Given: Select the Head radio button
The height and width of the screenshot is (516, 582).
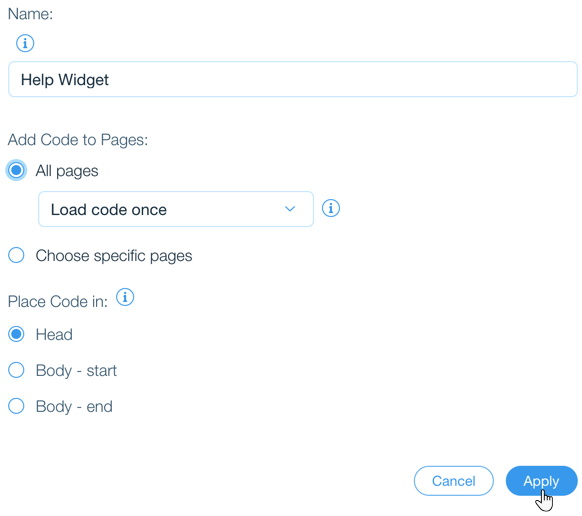Looking at the screenshot, I should (16, 334).
